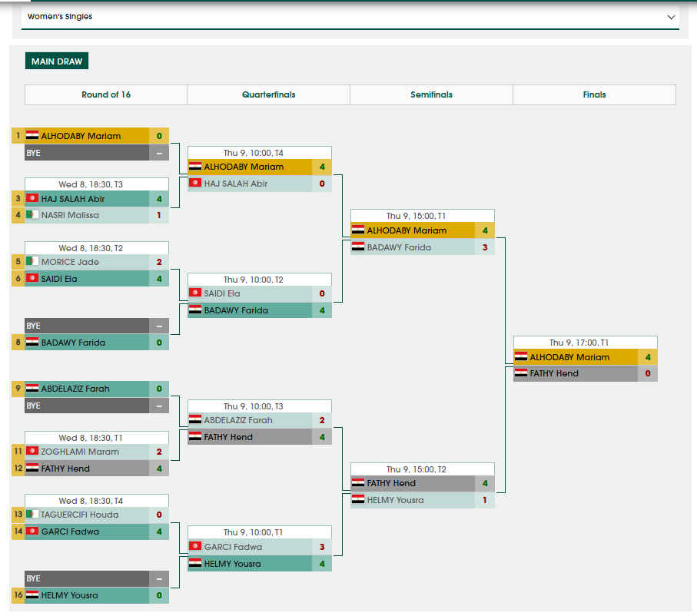
Task: Click Algeria flag next to MORICE Jade
Action: [32, 261]
